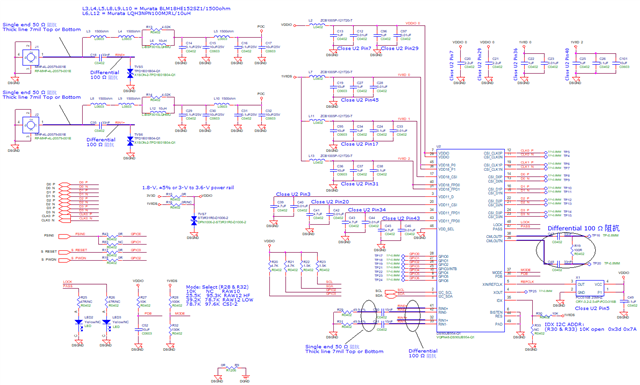
Task: Click the 'Close U2 Pin5' label under oscillator
Action: pyautogui.click(x=592, y=308)
